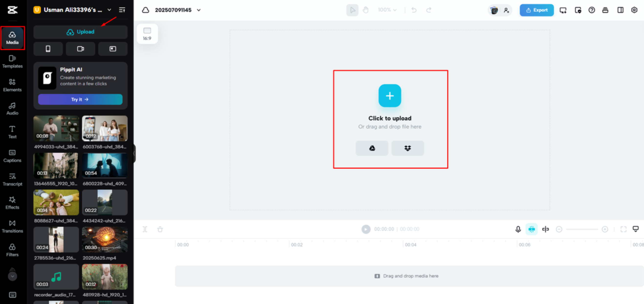Click the microphone record icon

coord(518,229)
